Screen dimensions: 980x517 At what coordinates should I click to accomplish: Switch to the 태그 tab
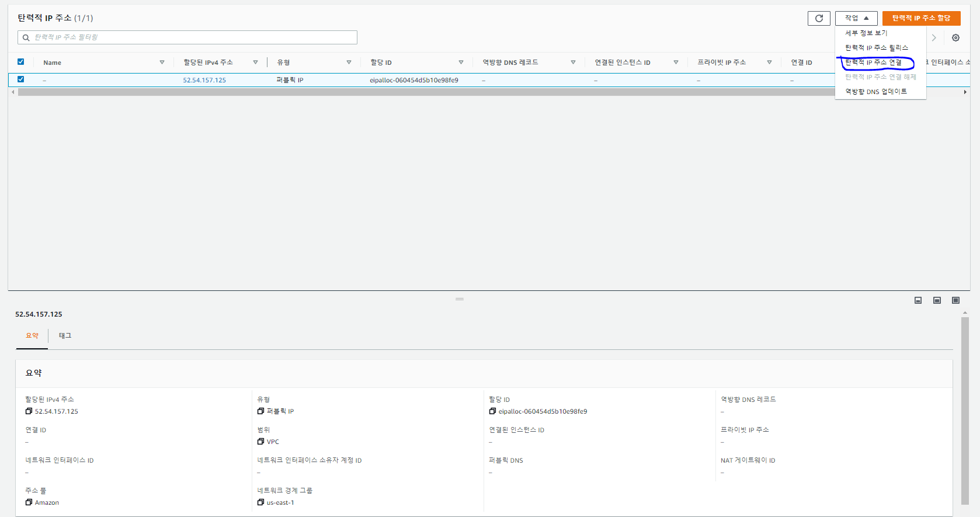(x=65, y=336)
